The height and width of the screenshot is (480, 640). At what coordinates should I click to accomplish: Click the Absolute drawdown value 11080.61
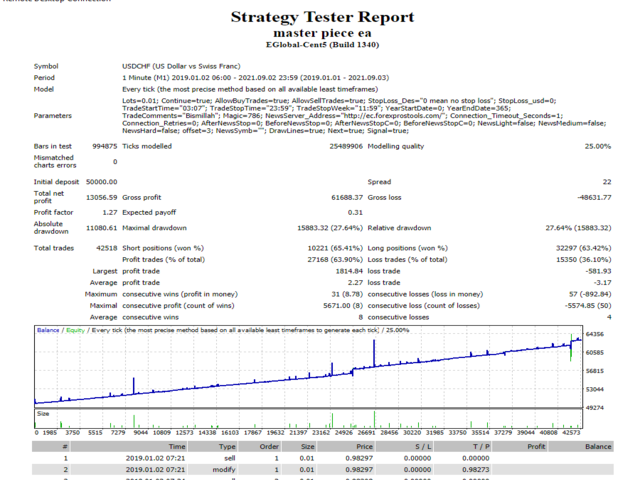click(102, 228)
